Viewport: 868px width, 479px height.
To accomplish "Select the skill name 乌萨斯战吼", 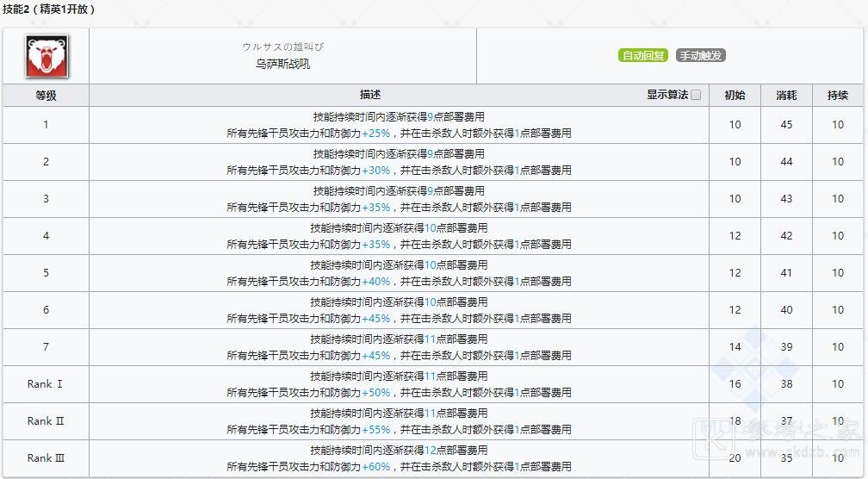I will (x=282, y=64).
